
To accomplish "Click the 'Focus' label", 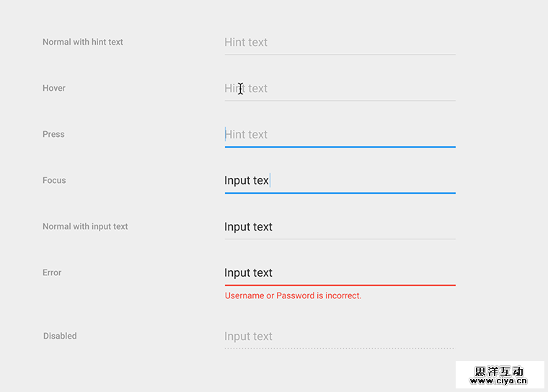I will [x=54, y=181].
